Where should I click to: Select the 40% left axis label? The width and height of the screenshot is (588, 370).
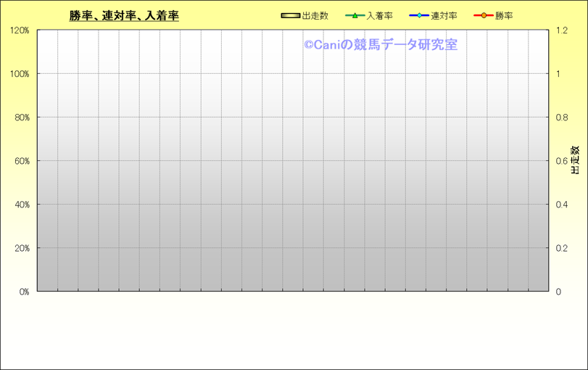[21, 205]
